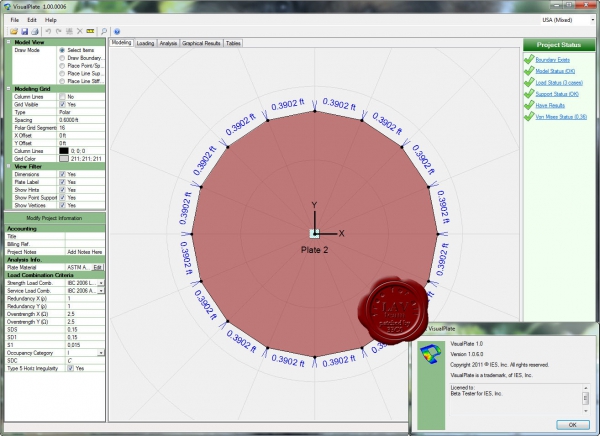
Task: Toggle the Plate Label checkbox
Action: click(62, 182)
